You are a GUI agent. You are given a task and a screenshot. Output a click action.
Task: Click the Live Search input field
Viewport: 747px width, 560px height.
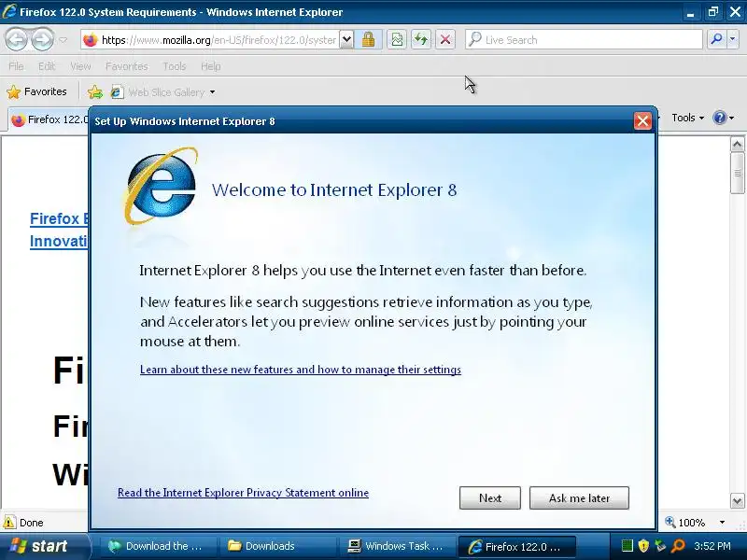[585, 39]
